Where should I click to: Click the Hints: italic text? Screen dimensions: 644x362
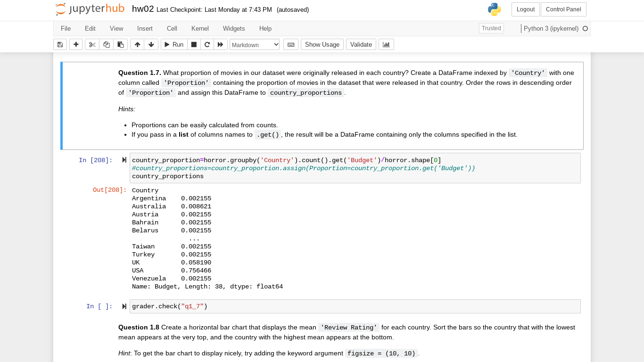pyautogui.click(x=127, y=109)
